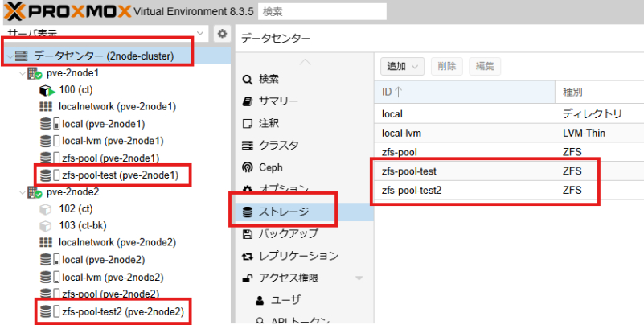Click the container 103 (ct-bk) icon
This screenshot has height=325, width=644.
pyautogui.click(x=46, y=226)
